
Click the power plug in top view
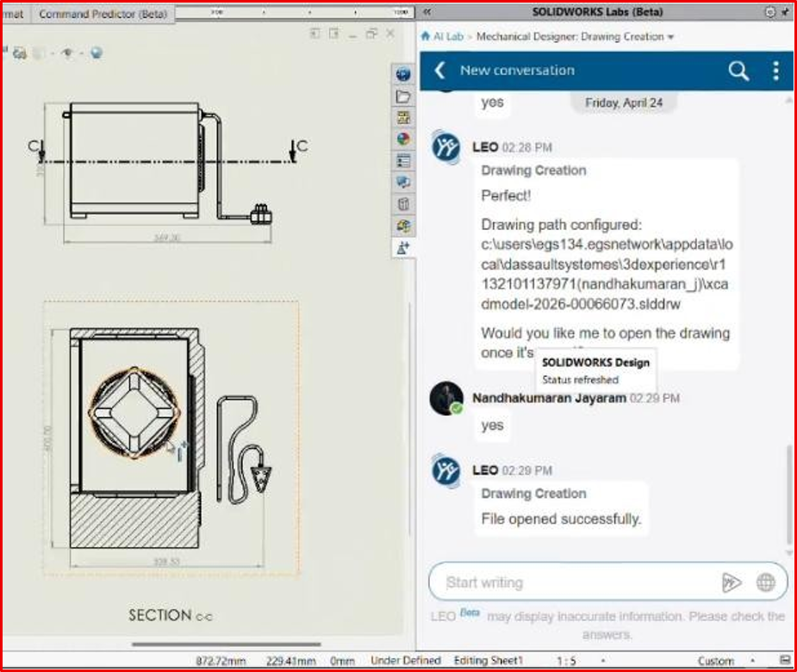261,215
